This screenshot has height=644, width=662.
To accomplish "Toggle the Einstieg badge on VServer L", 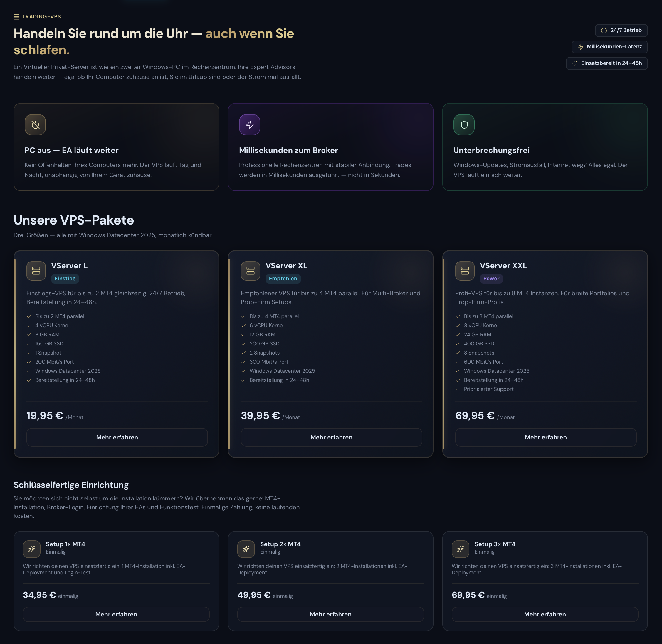I will (65, 279).
